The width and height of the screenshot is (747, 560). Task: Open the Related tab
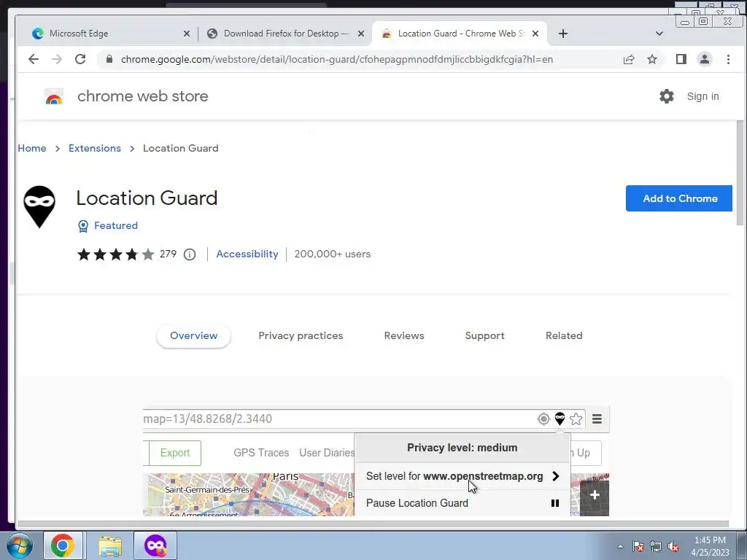[564, 335]
